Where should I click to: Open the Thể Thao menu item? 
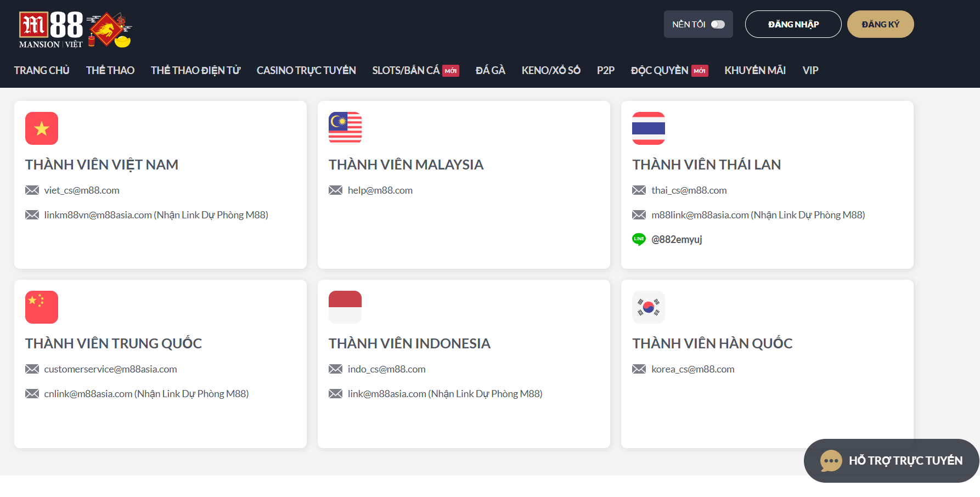click(110, 70)
